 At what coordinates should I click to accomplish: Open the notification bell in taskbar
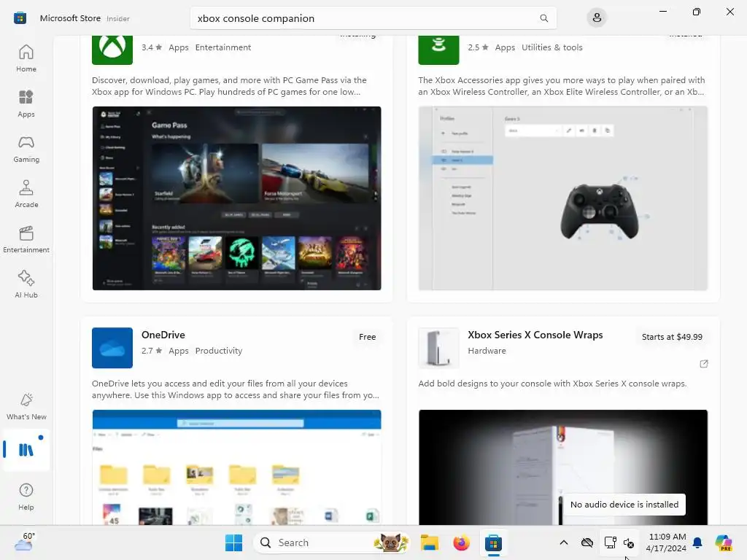tap(697, 542)
